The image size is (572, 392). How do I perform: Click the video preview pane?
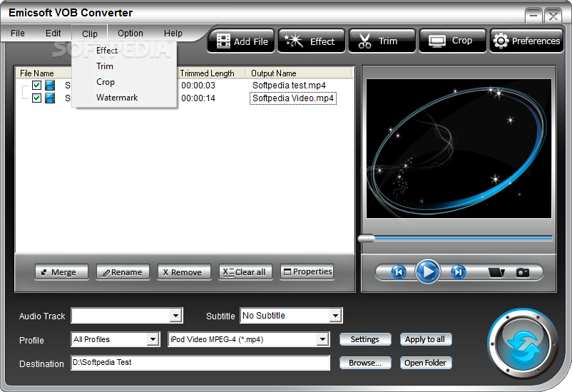[x=459, y=148]
